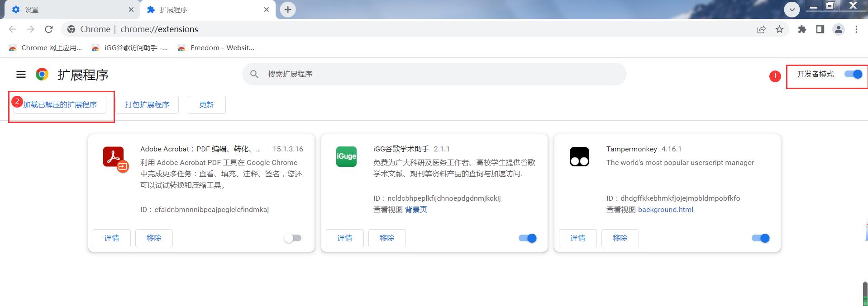Close the 扩展程序 tab
Viewport: 868px width, 306px height.
(267, 9)
